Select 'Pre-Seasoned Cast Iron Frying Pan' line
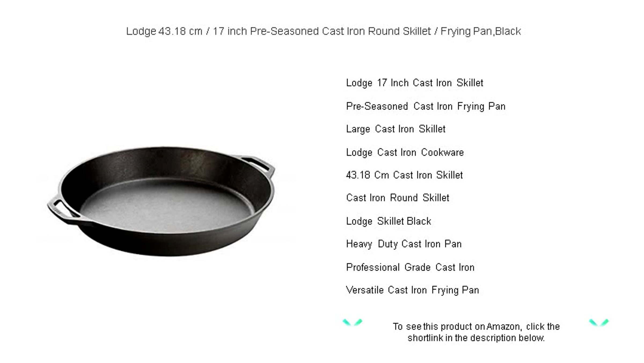644x363 pixels. click(426, 107)
